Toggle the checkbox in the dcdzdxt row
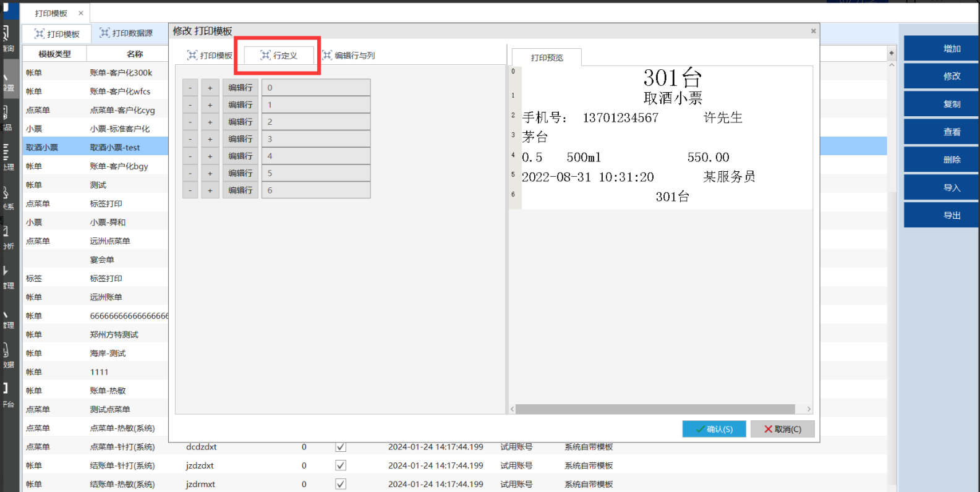The height and width of the screenshot is (492, 980). click(x=341, y=447)
